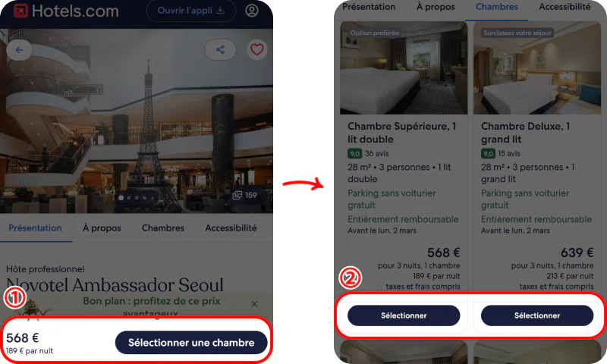Dismiss the Bon plan banner

254,303
